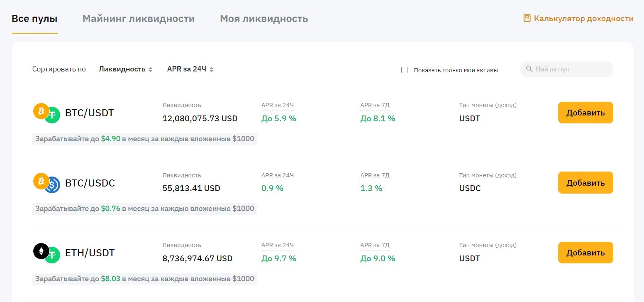Click the До 5.9 % 24h APR value
The image size is (644, 302).
[x=279, y=118]
